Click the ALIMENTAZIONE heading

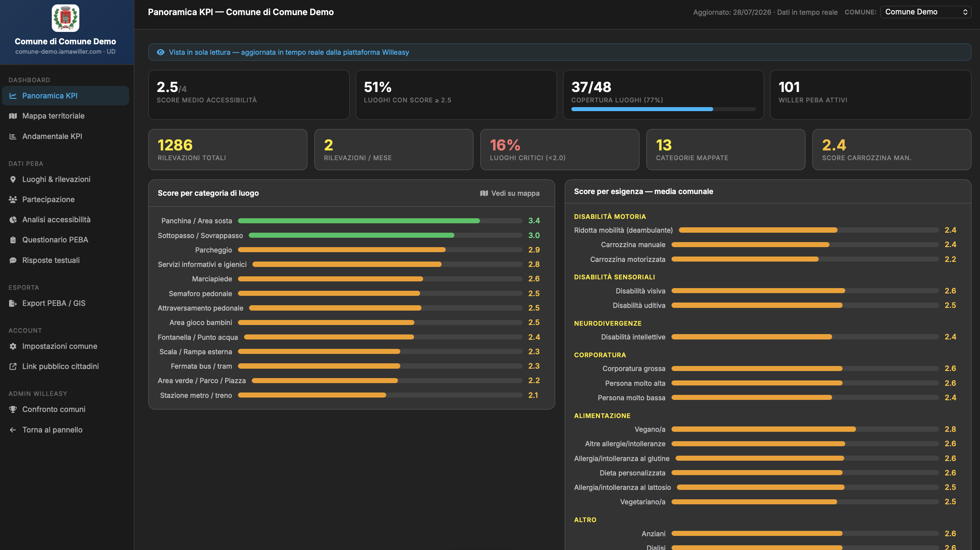pos(602,416)
